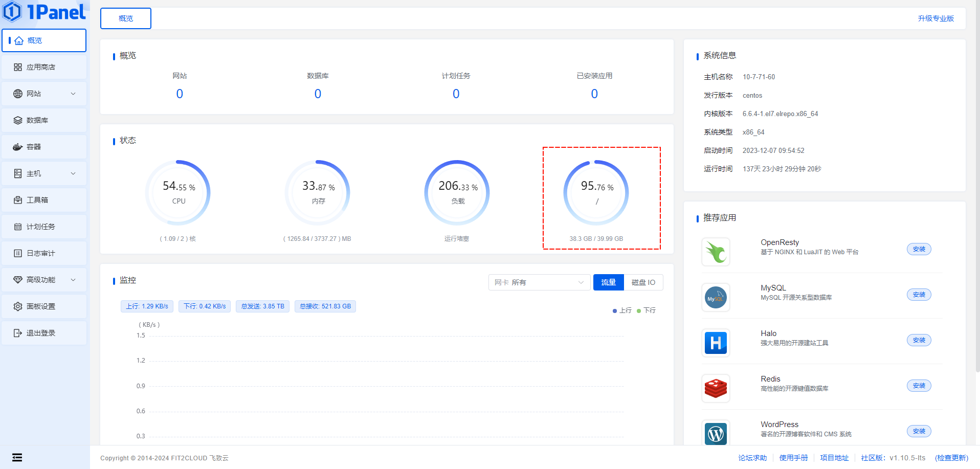Select the Overview (概览) tab at top
The height and width of the screenshot is (469, 980).
pyautogui.click(x=126, y=18)
